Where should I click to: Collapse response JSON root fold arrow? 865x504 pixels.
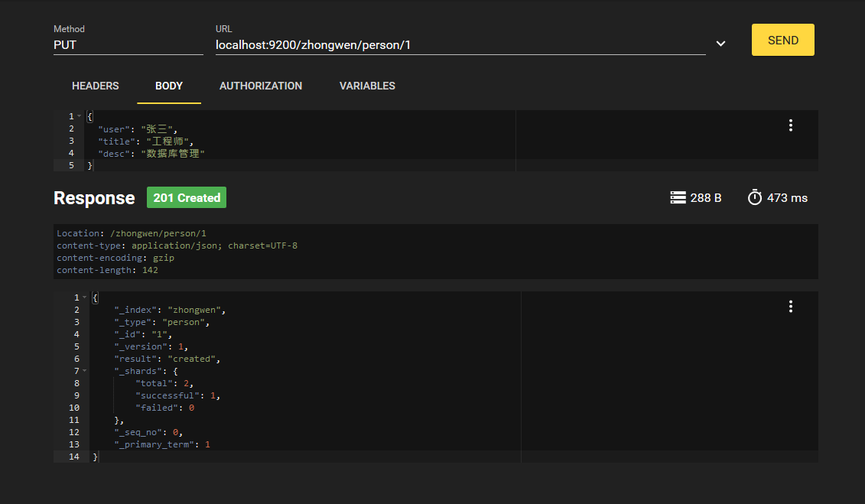(84, 298)
